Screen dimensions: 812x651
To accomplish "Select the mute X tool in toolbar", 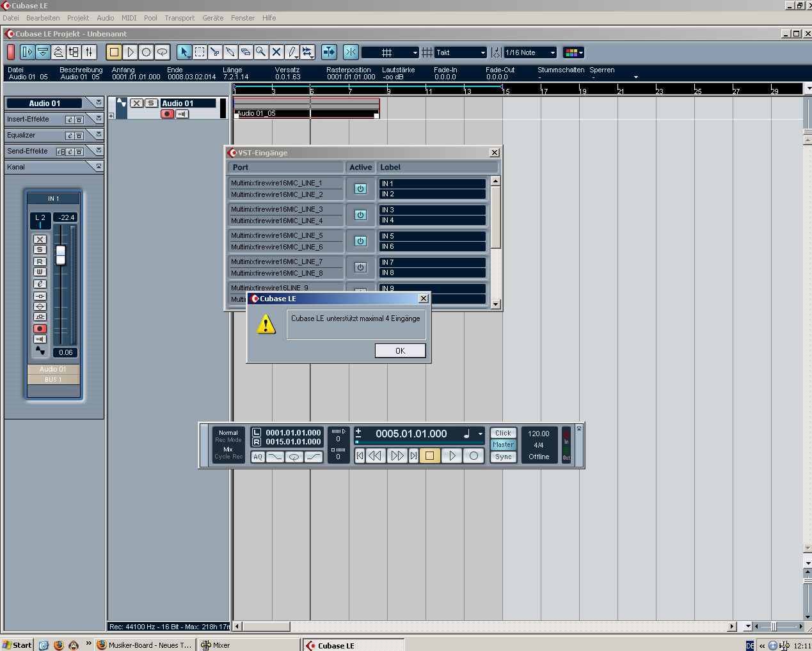I will coord(276,52).
